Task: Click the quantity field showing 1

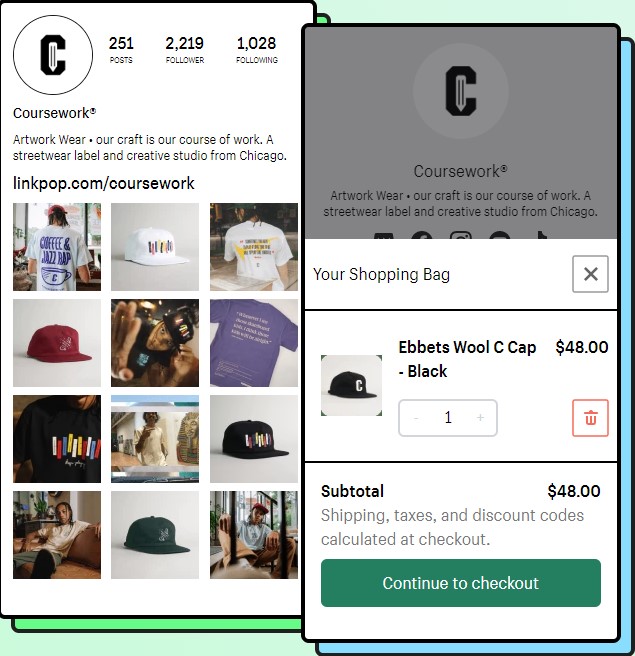Action: [448, 418]
